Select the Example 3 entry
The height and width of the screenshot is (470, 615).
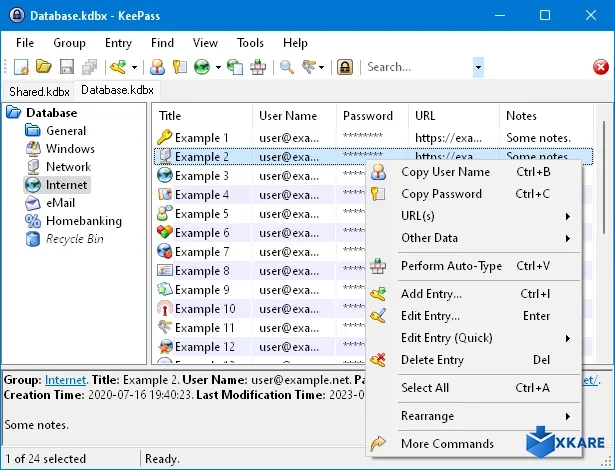pyautogui.click(x=260, y=176)
